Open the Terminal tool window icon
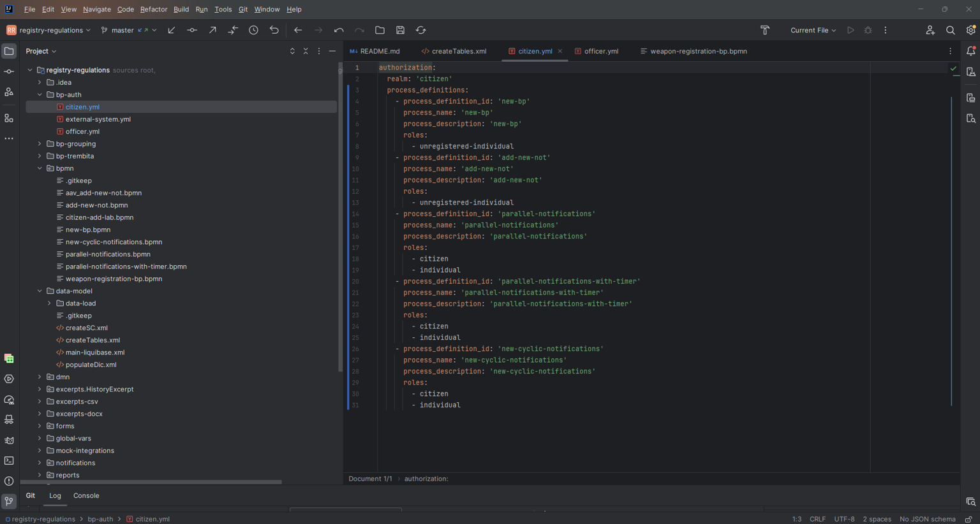 pos(9,460)
